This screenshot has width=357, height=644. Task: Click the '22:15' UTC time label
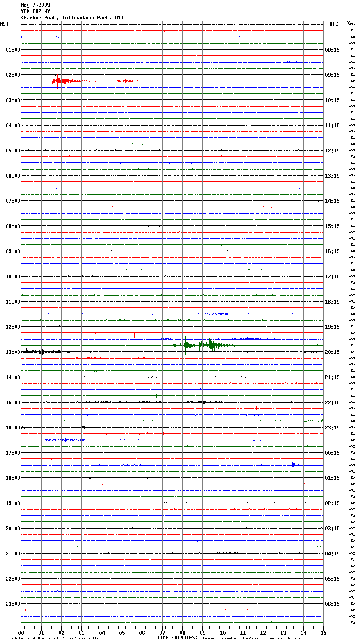coord(332,402)
